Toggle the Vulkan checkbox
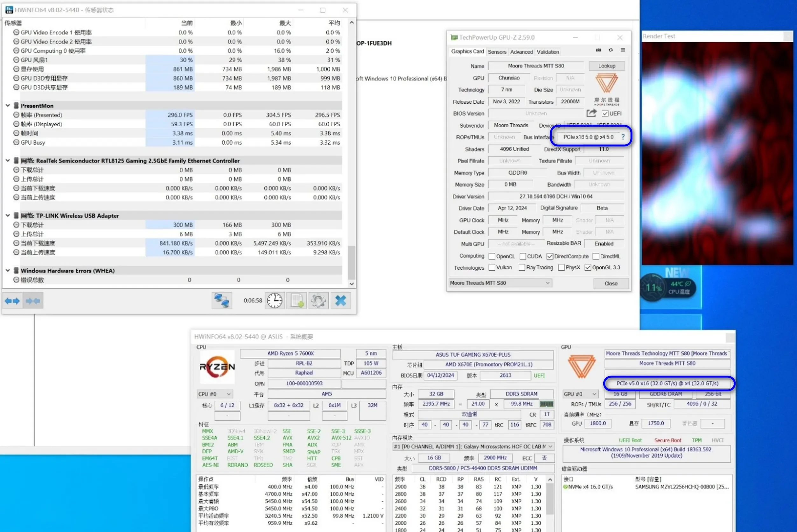Viewport: 797px width, 532px height. pos(492,267)
